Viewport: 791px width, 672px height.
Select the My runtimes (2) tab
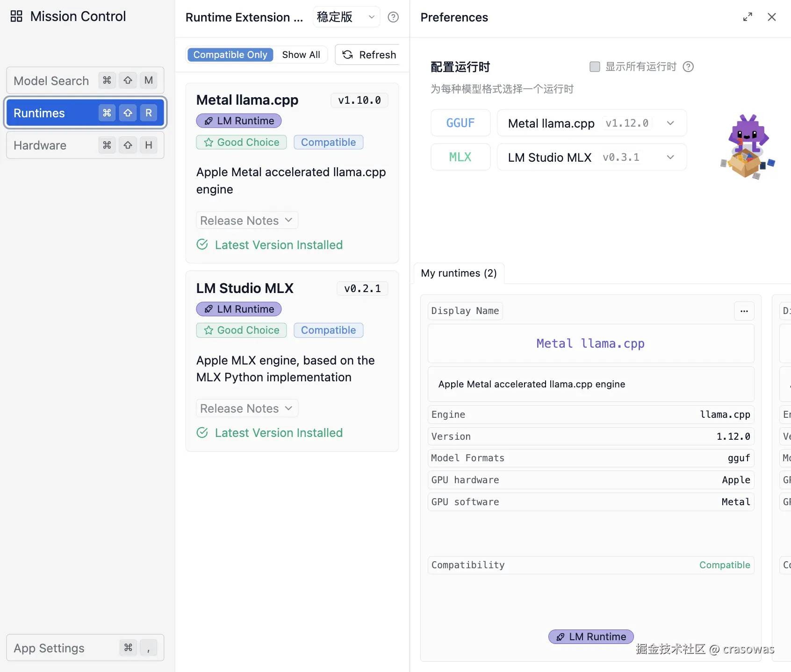(459, 273)
